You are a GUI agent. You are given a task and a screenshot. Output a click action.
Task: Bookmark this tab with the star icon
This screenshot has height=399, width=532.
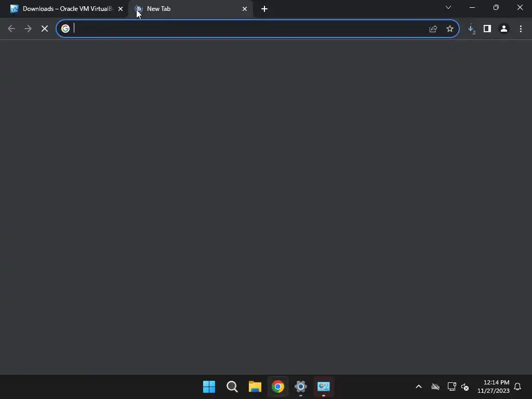coord(450,29)
